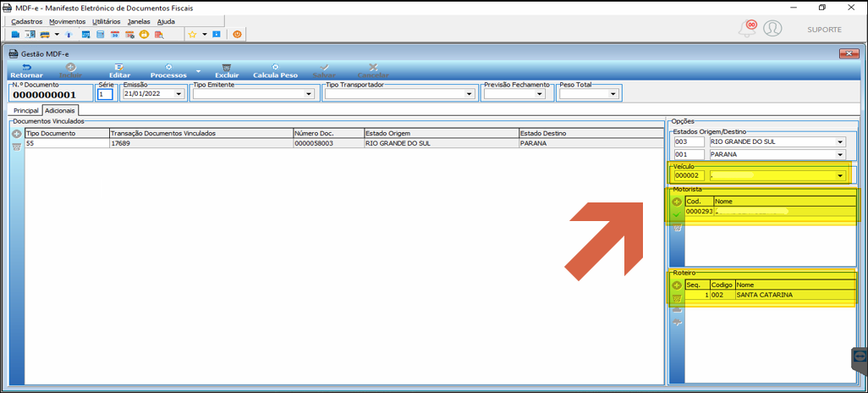Click the origin state code field 003
Screen dimensions: 868x393
(x=689, y=141)
